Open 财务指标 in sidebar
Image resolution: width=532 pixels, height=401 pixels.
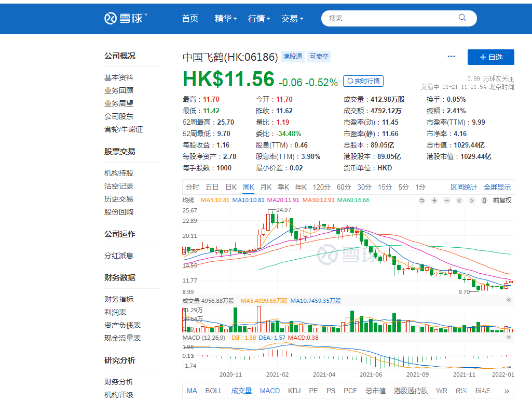click(x=119, y=299)
